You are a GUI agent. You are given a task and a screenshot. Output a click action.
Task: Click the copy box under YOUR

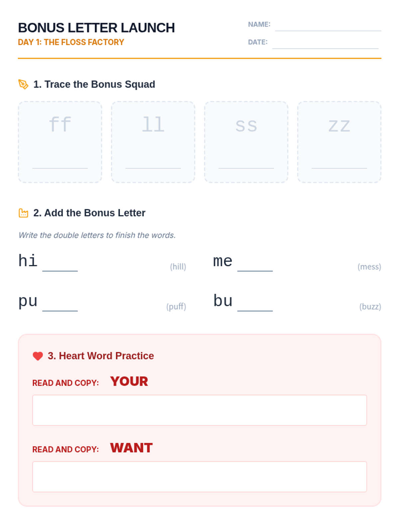[x=199, y=410]
